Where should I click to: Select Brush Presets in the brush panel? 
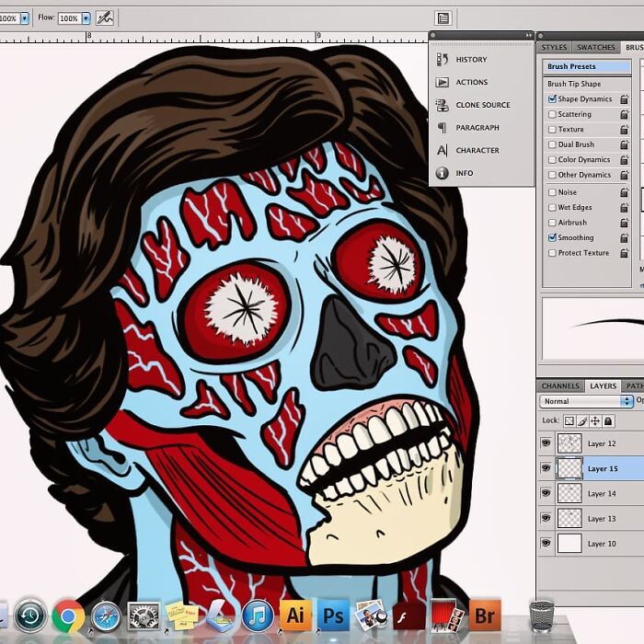click(572, 66)
